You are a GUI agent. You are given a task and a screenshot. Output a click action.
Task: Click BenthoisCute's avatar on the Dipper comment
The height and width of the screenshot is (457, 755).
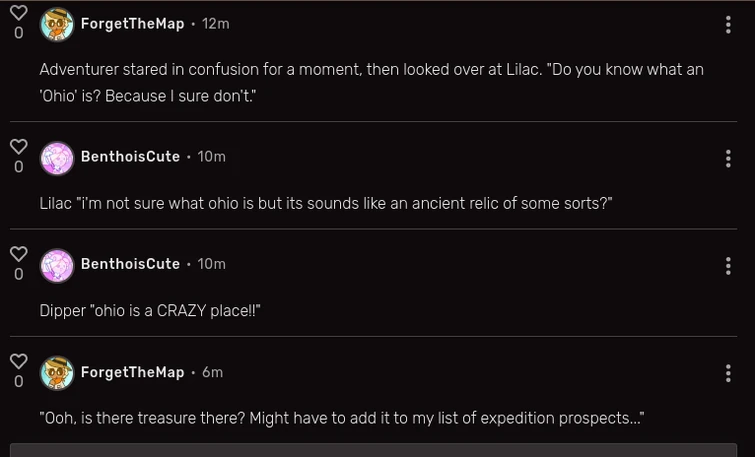click(57, 265)
